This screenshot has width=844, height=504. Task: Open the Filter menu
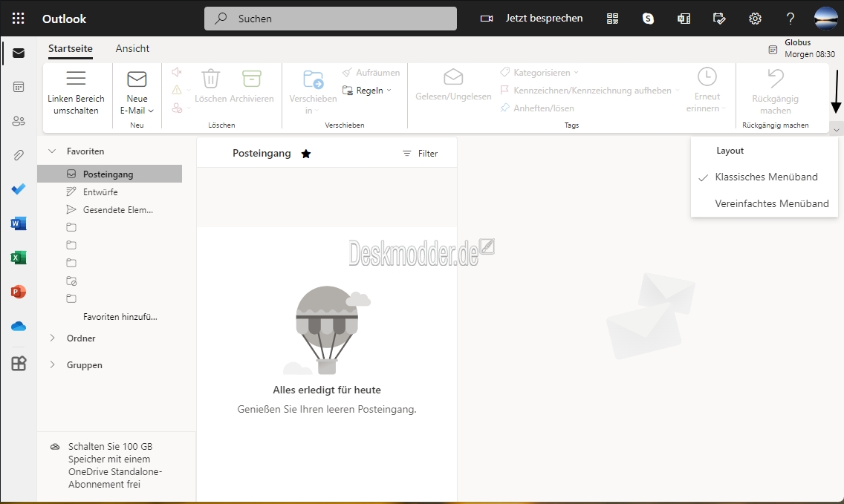(x=421, y=154)
